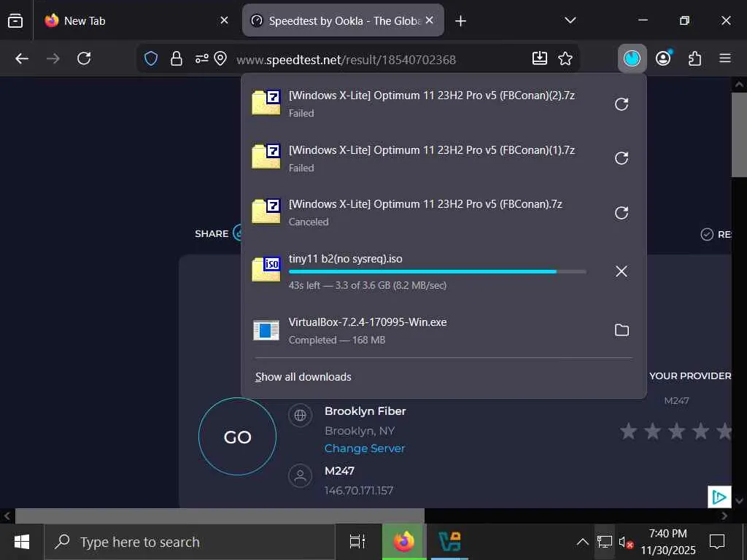
Task: Go back to previous page
Action: pyautogui.click(x=22, y=58)
